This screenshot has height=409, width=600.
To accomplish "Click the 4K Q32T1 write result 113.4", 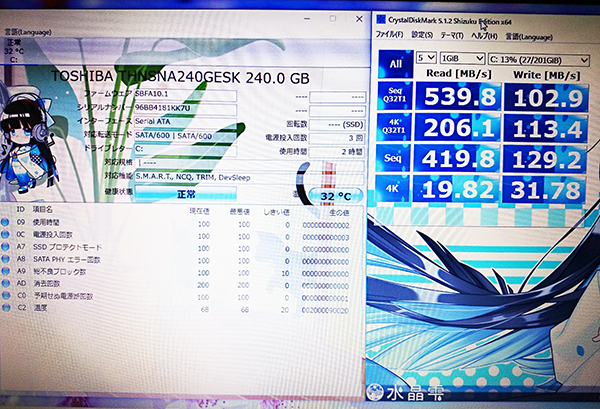I will [546, 129].
